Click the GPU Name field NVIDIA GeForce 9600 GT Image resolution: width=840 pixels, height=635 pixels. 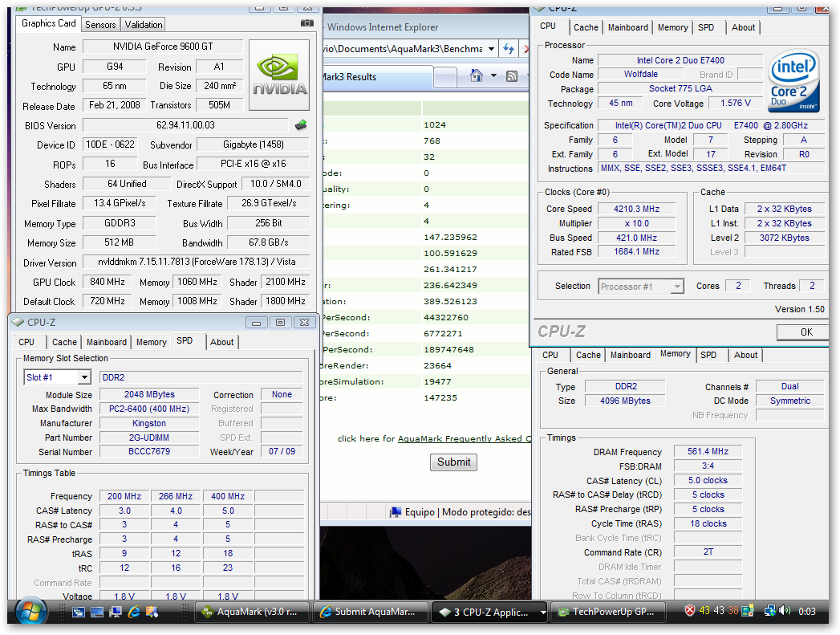coord(163,47)
